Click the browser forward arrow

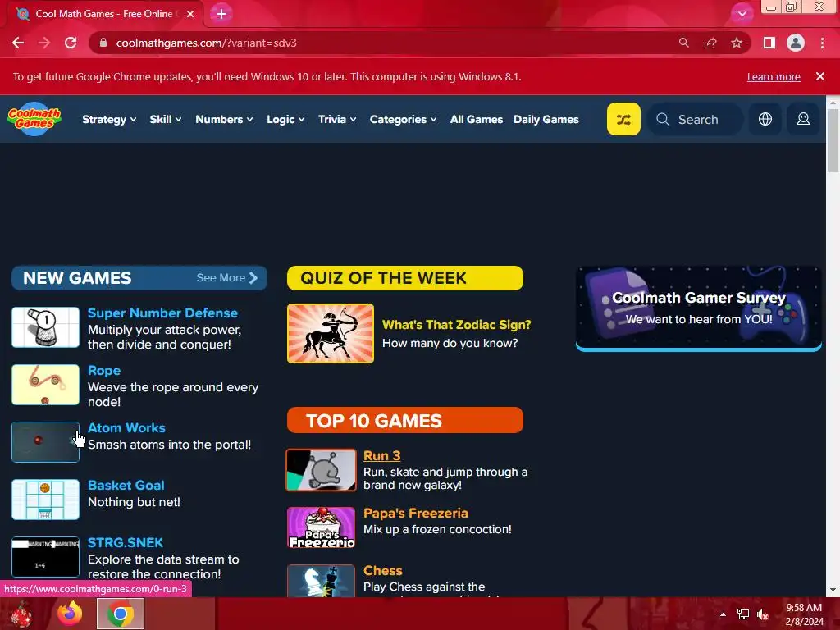(44, 43)
